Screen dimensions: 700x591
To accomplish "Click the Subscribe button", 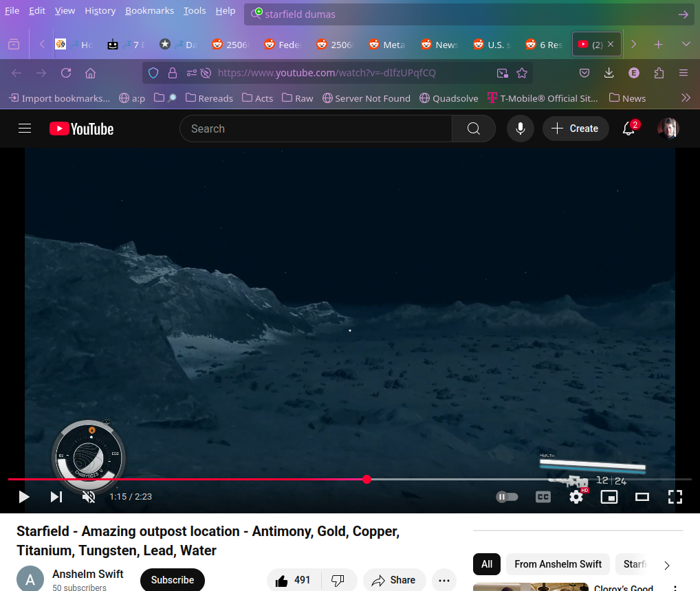I will tap(172, 580).
